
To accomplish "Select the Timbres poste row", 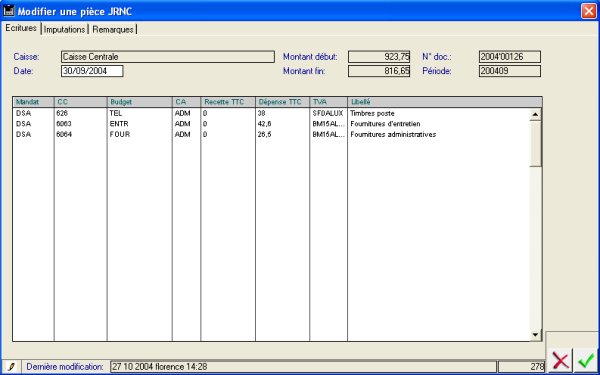I will coord(271,113).
